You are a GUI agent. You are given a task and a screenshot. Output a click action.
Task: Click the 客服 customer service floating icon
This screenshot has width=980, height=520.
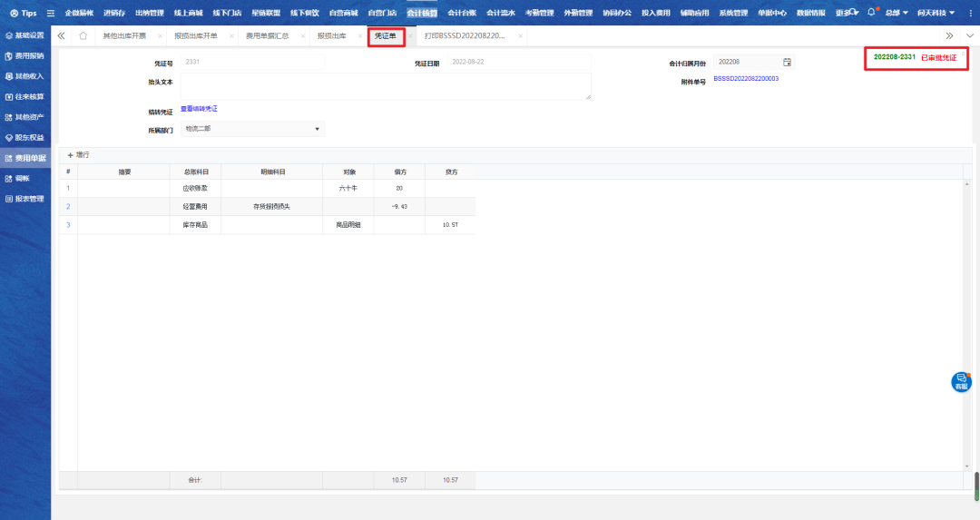(961, 382)
